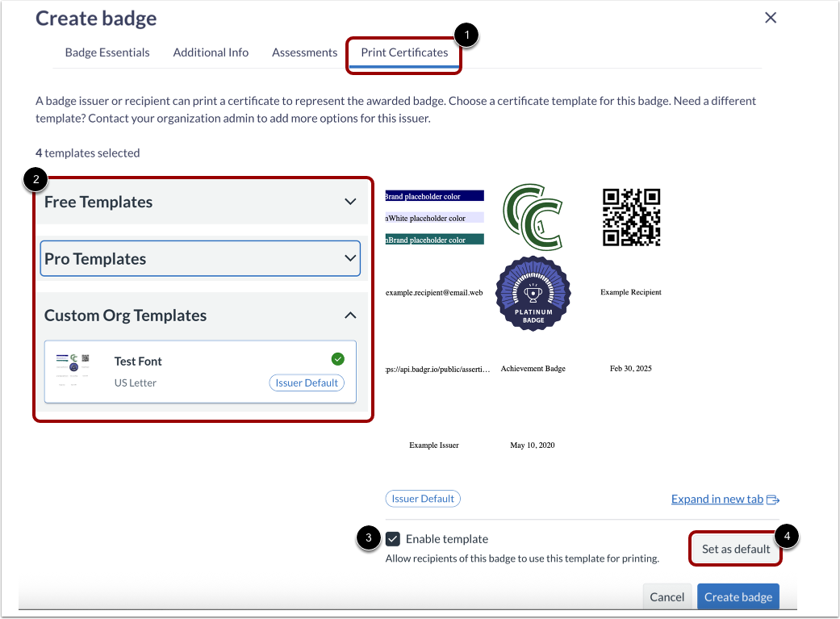Click the green checkmark on Test Font template
The width and height of the screenshot is (840, 619).
click(x=338, y=358)
